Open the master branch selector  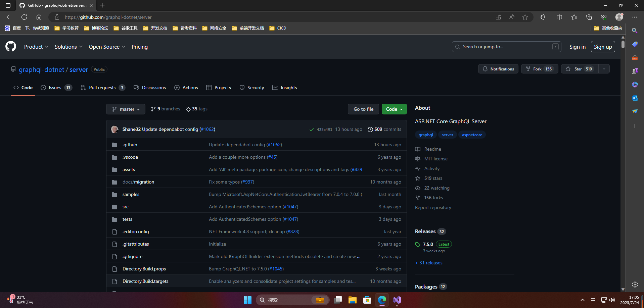126,109
